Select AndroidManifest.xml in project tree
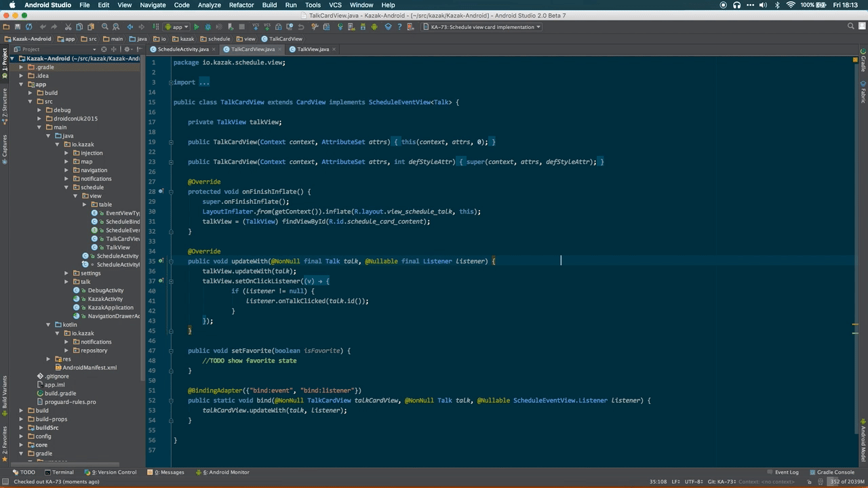Viewport: 868px width, 488px height. (x=90, y=367)
